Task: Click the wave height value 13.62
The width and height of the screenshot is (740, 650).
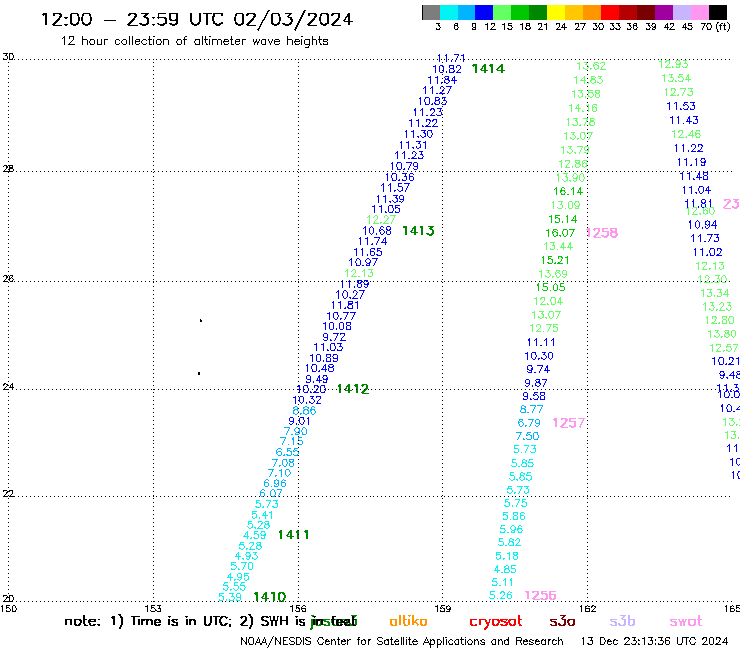Action: pyautogui.click(x=591, y=66)
